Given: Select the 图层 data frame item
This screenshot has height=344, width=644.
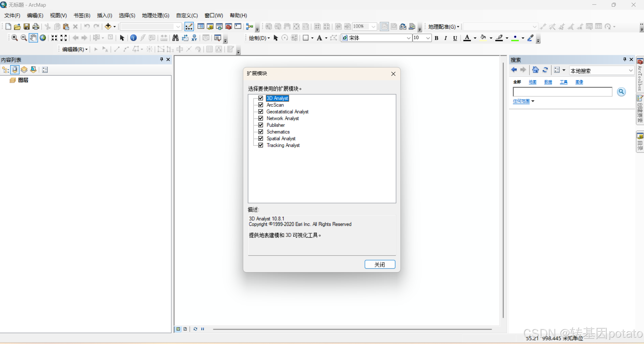Looking at the screenshot, I should (x=23, y=80).
